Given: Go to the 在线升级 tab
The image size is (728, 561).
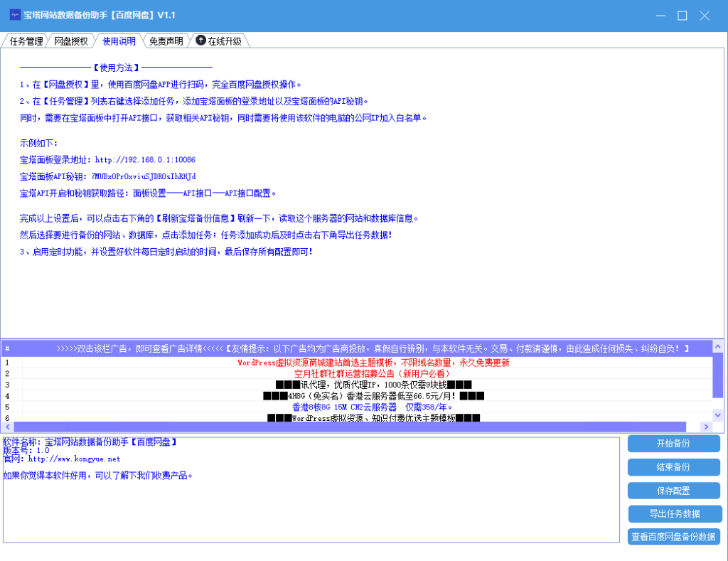Looking at the screenshot, I should pos(219,41).
